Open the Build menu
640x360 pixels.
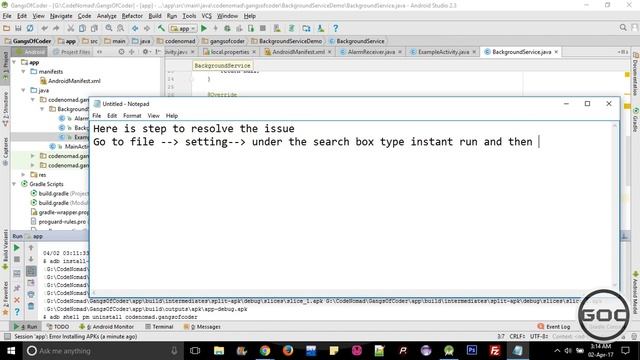155,16
